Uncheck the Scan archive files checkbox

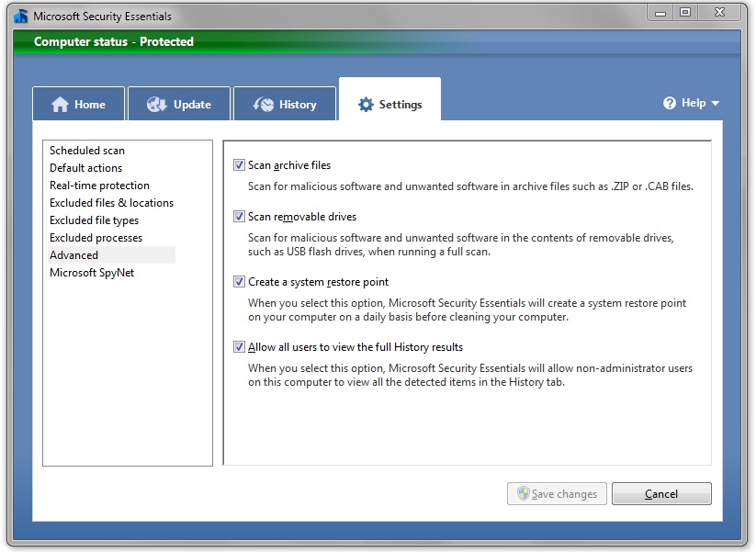click(239, 165)
